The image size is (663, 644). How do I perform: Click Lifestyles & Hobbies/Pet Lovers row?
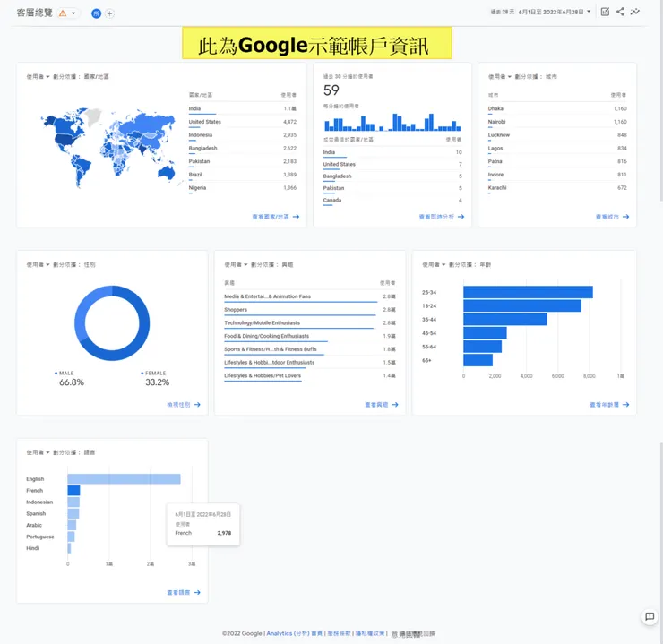pos(309,375)
